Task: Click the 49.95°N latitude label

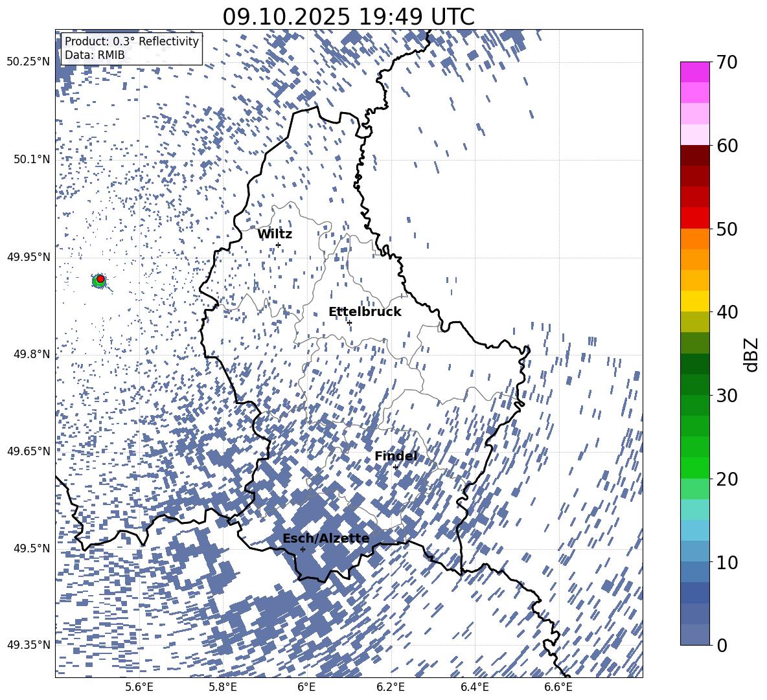Action: click(29, 257)
